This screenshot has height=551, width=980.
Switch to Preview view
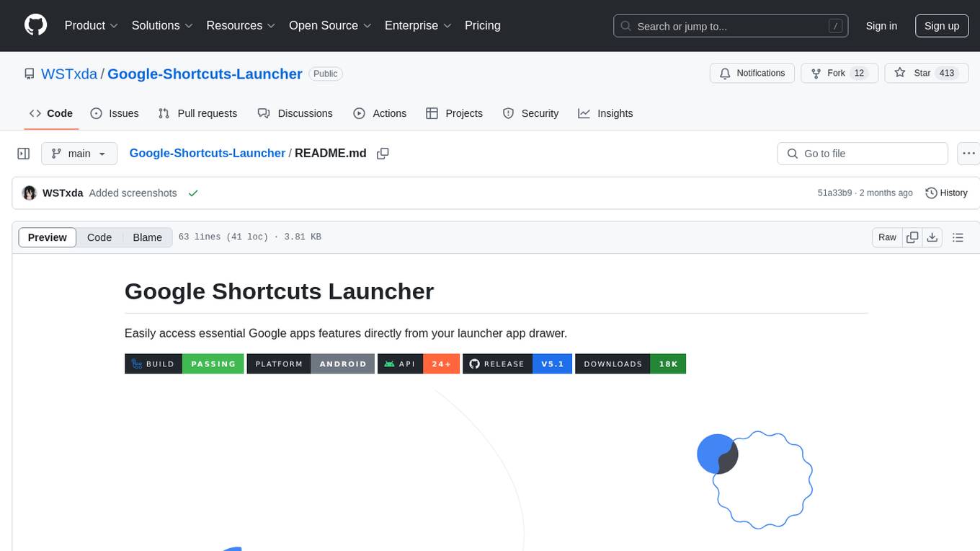tap(47, 237)
